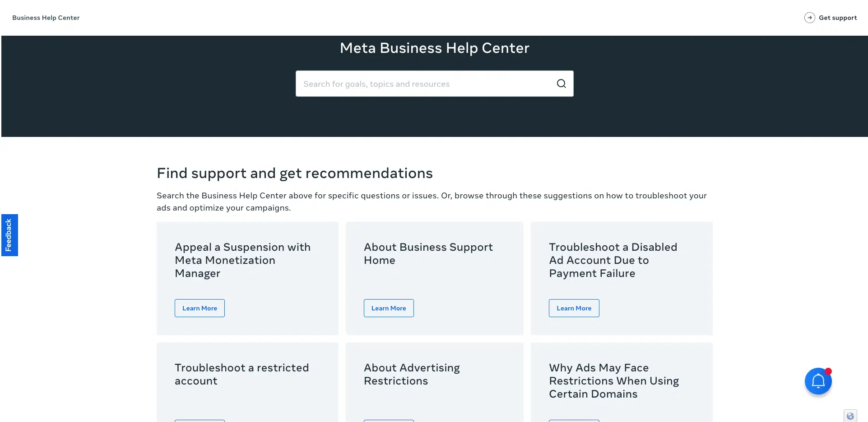Learn More about Business Support Home
Screen dimensions: 868x422
click(389, 308)
